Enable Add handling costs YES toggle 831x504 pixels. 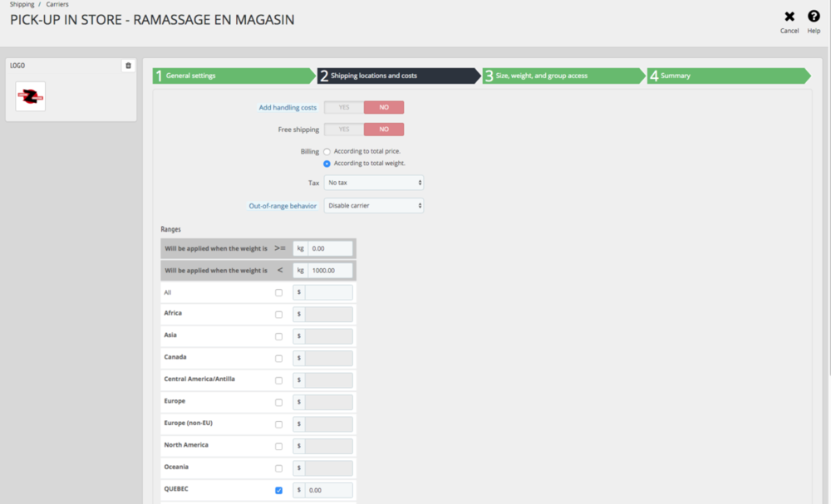(x=343, y=107)
